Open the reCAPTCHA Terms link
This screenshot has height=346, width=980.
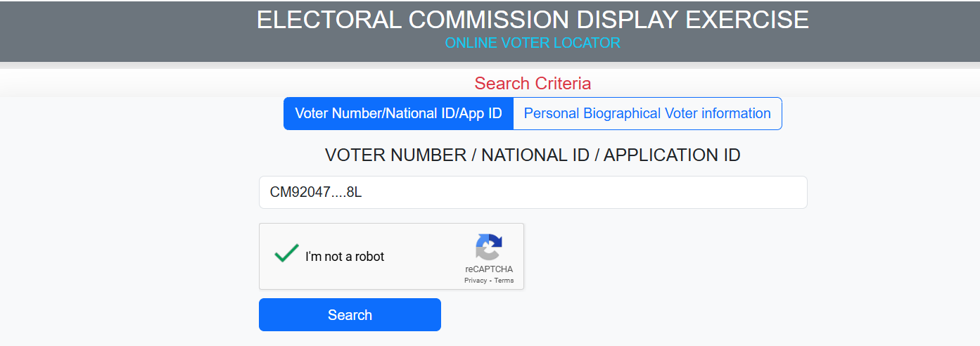tap(504, 281)
